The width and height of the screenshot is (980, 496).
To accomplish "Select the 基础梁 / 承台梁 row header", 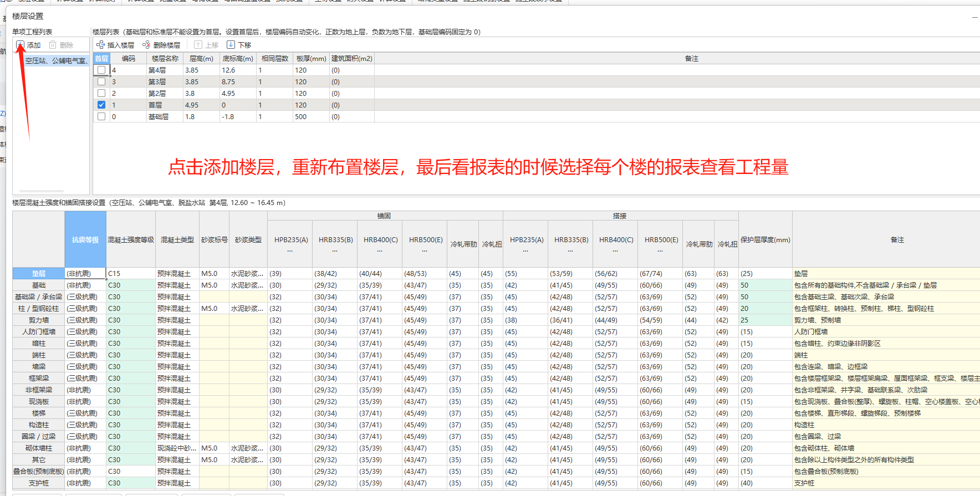I will pyautogui.click(x=39, y=296).
